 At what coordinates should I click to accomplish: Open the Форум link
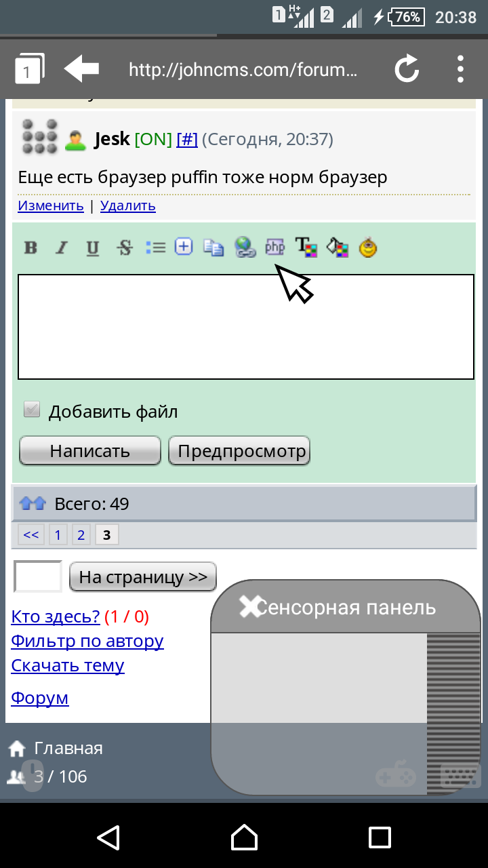(x=40, y=698)
